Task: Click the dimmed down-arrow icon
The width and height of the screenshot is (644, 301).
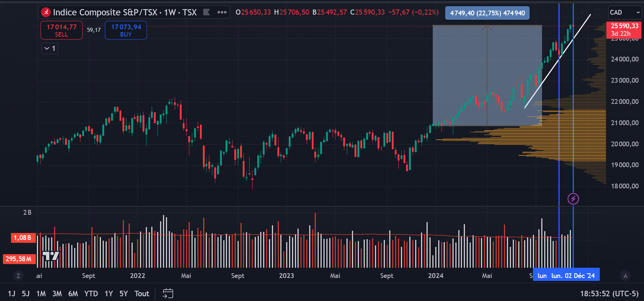Action: point(583,12)
